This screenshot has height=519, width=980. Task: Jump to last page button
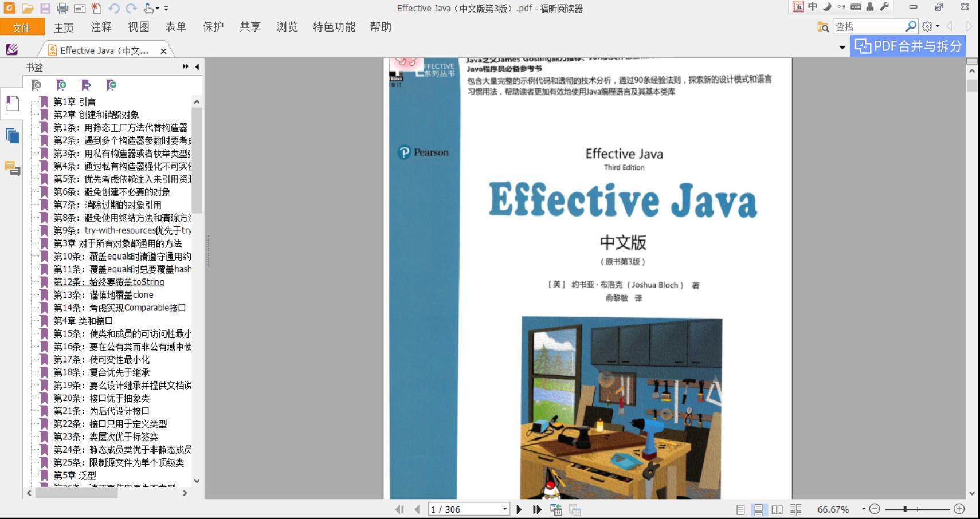pos(537,509)
